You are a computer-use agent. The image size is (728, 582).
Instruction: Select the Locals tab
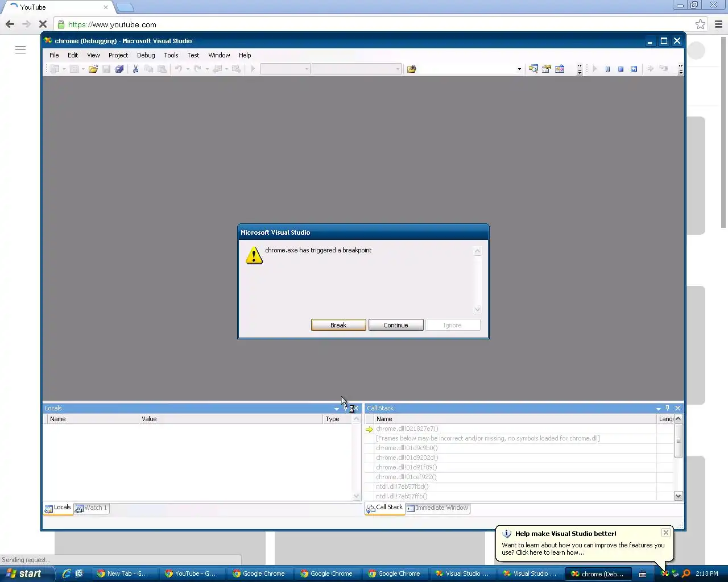coord(58,508)
